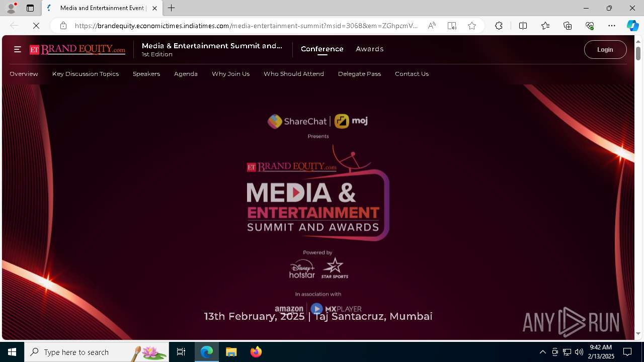Viewport: 644px width, 362px height.
Task: Open the Agenda section
Action: coord(186,74)
